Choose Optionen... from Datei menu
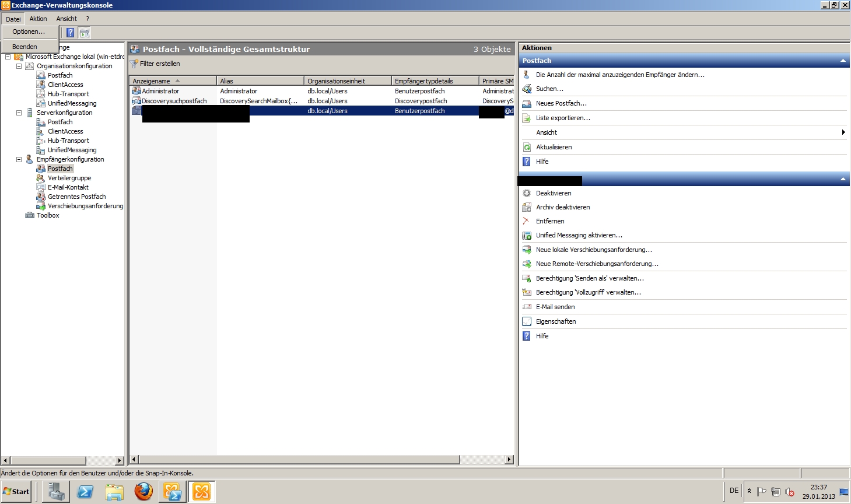The width and height of the screenshot is (851, 504). pos(29,32)
